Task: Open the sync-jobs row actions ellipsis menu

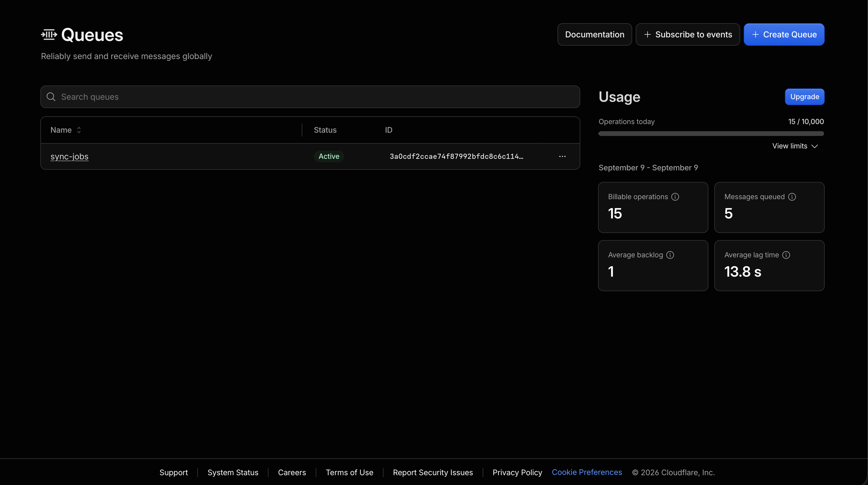Action: pyautogui.click(x=562, y=156)
